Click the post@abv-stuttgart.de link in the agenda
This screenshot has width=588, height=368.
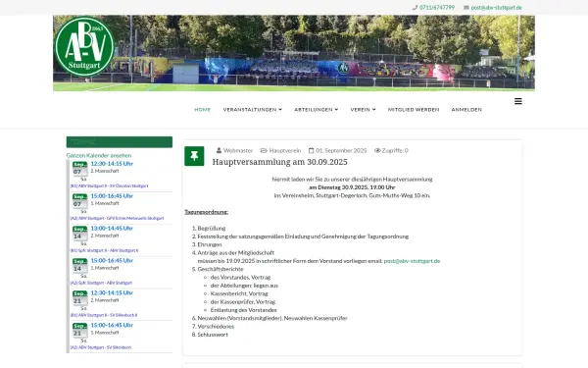[412, 261]
